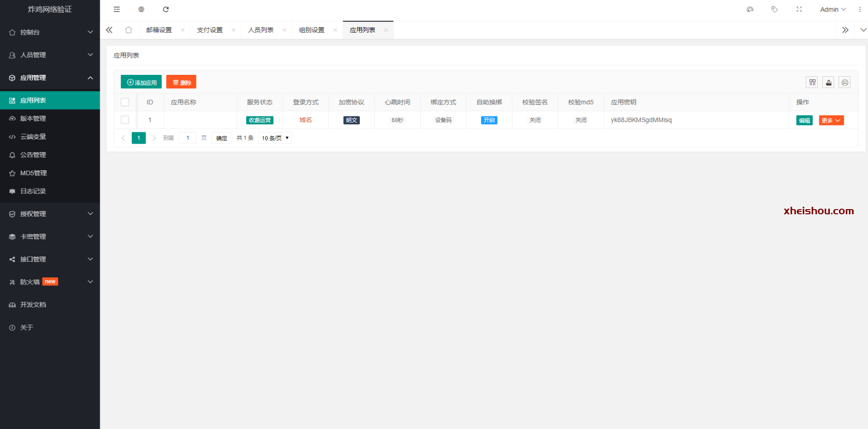Open 版本管理 in the sidebar
The image size is (868, 429).
(50, 118)
